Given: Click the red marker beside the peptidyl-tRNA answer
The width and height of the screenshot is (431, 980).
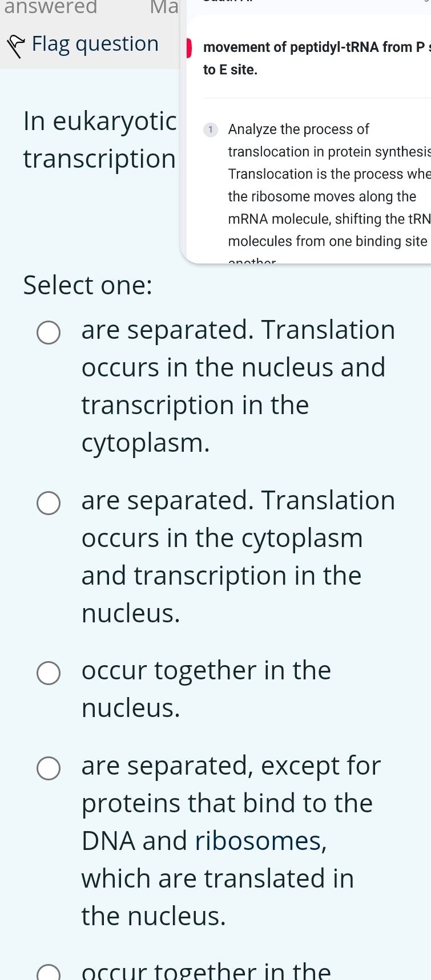Looking at the screenshot, I should coord(190,48).
